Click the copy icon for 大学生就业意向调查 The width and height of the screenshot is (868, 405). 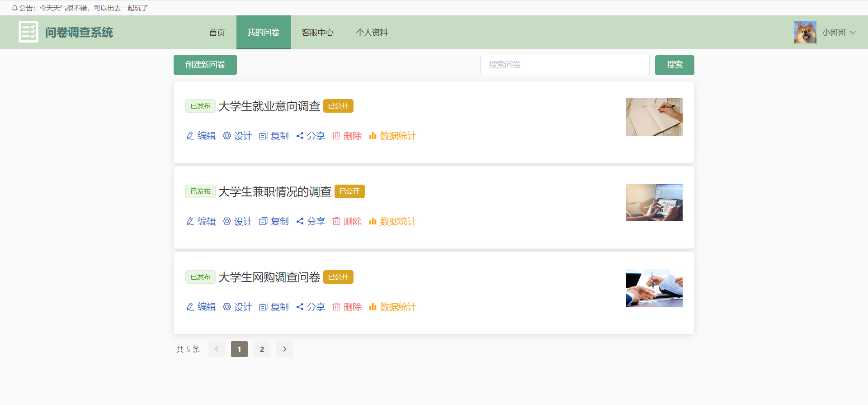(263, 136)
